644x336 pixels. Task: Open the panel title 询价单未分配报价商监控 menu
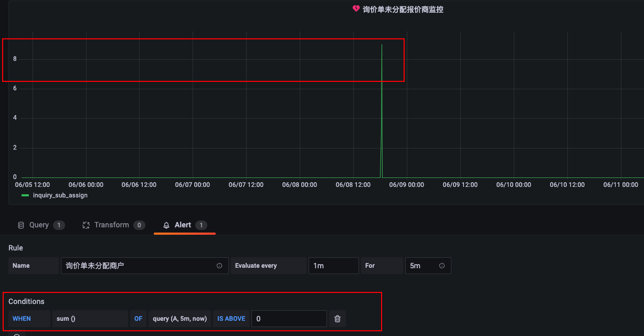tap(403, 9)
